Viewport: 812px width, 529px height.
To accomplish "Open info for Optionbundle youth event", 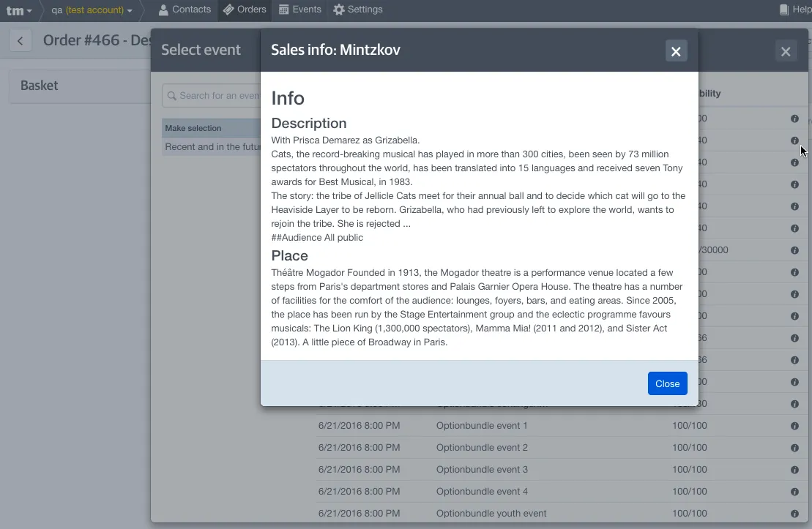I will click(x=794, y=514).
